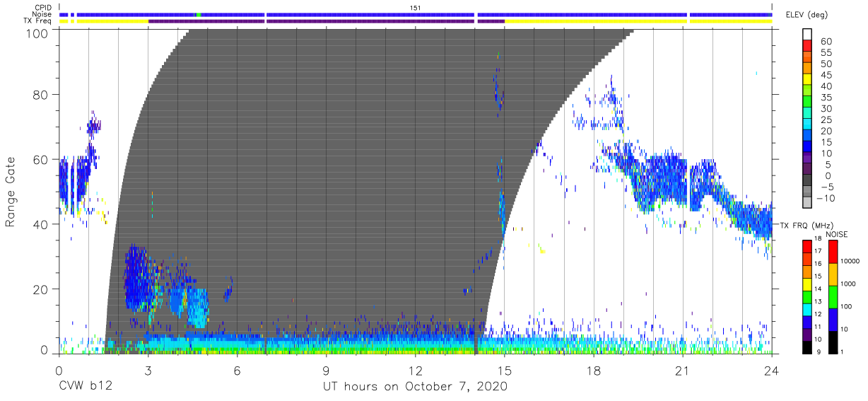Screen dimensions: 868x401
Task: Click the 10000 tick on NOISE legend
Action: tap(851, 262)
